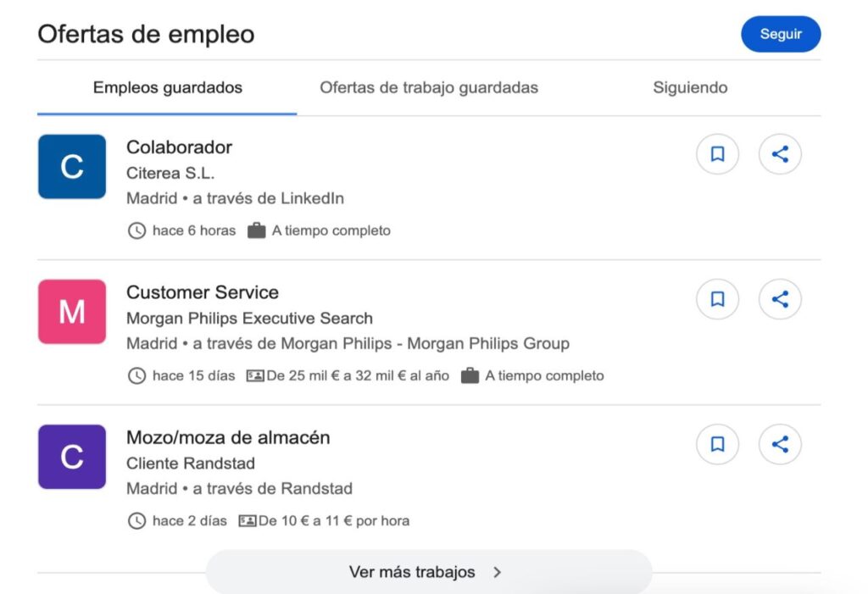Open the Customer Service job title

(203, 292)
